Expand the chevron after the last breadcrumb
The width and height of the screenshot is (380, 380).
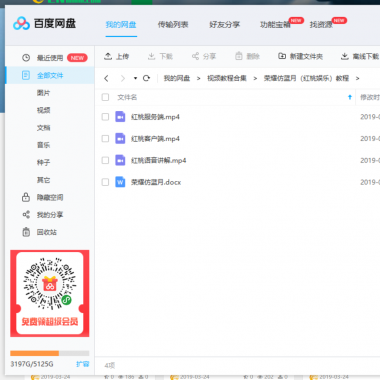[357, 79]
